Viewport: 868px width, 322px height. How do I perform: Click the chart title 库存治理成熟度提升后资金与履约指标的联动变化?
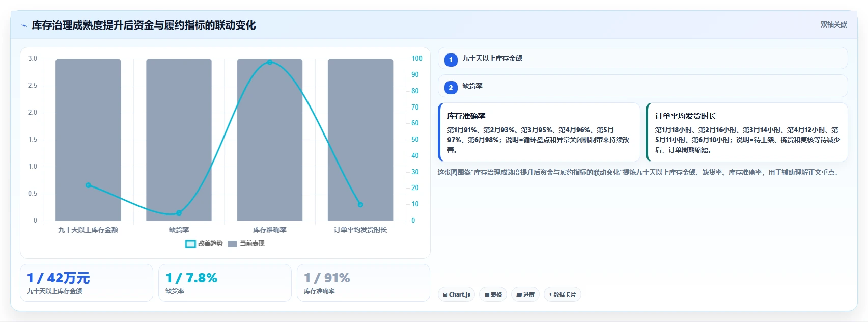[x=144, y=25]
